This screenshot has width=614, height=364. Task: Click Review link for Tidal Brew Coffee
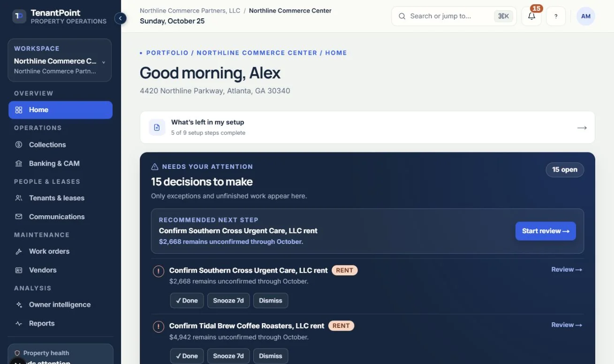[567, 325]
